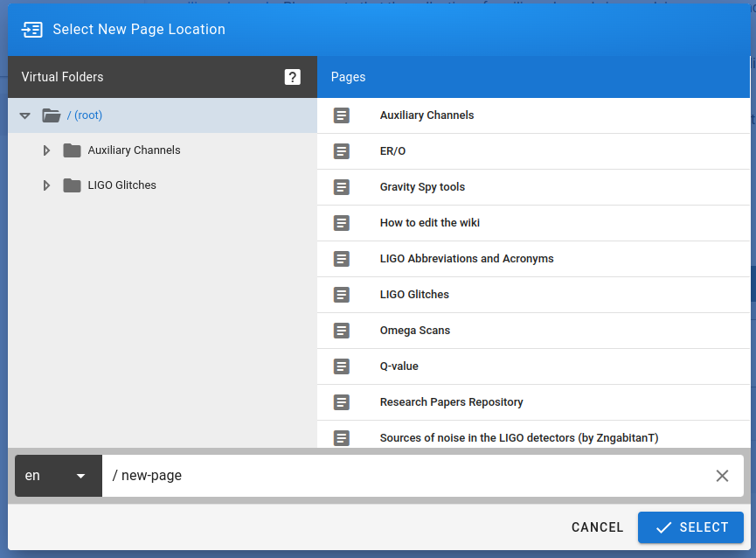Screen dimensions: 756x558
Task: Choose 'LIGO Abbreviations and Acronyms' page
Action: coord(466,259)
